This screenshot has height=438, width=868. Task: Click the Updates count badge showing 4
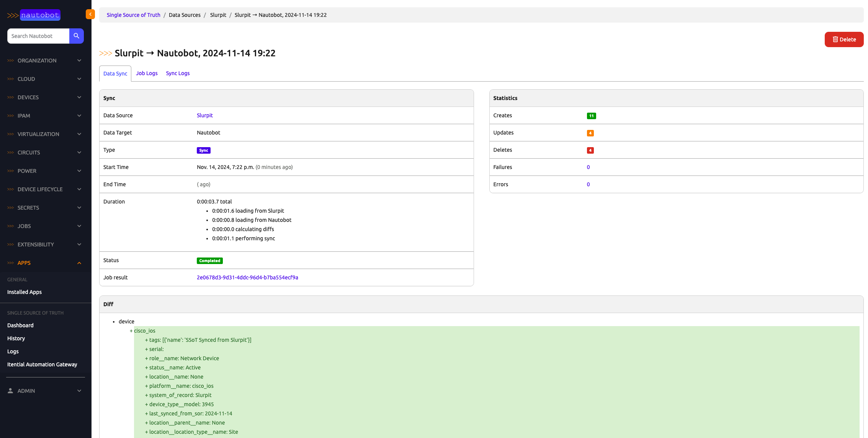(x=590, y=133)
